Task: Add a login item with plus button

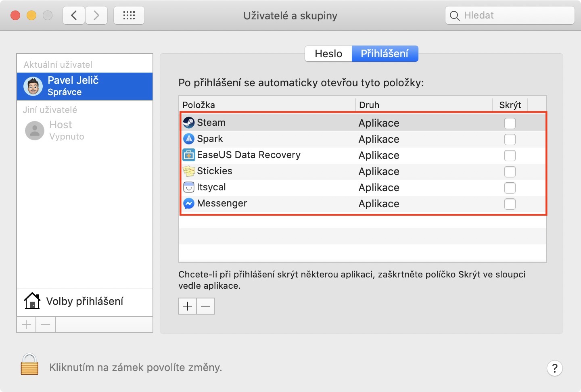Action: click(188, 306)
